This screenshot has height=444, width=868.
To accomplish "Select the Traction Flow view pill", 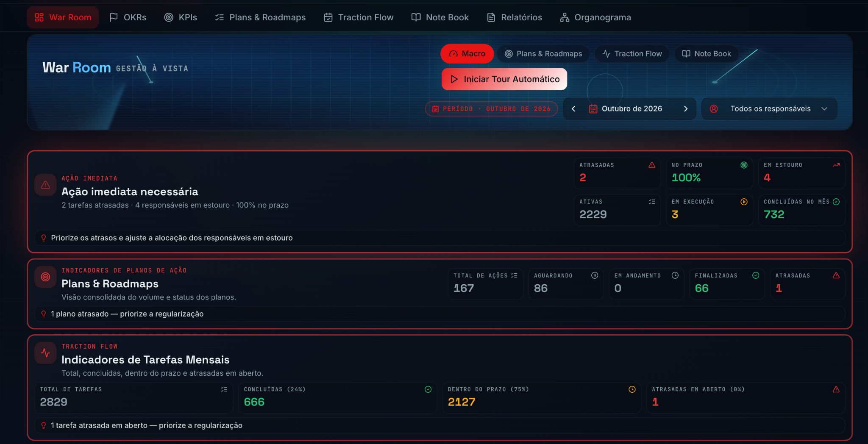I will click(x=632, y=54).
